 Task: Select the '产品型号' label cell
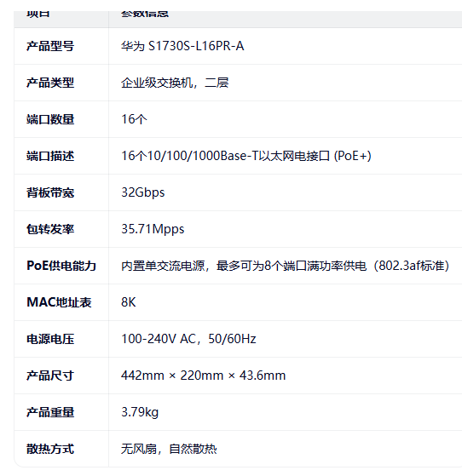[50, 46]
